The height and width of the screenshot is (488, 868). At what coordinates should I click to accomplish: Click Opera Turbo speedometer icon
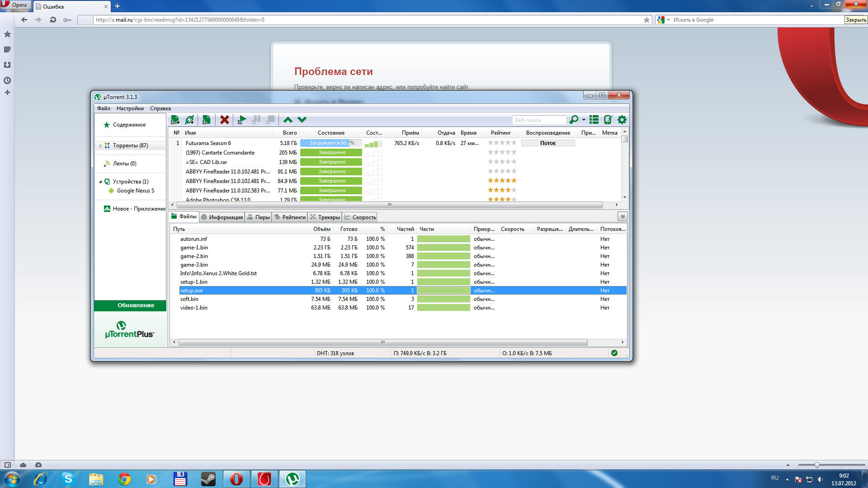click(38, 465)
